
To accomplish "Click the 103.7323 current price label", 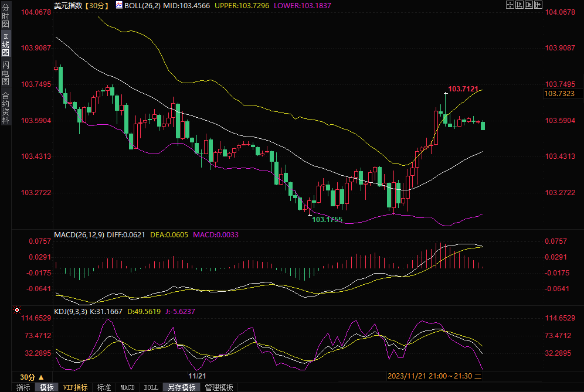I will [x=559, y=94].
